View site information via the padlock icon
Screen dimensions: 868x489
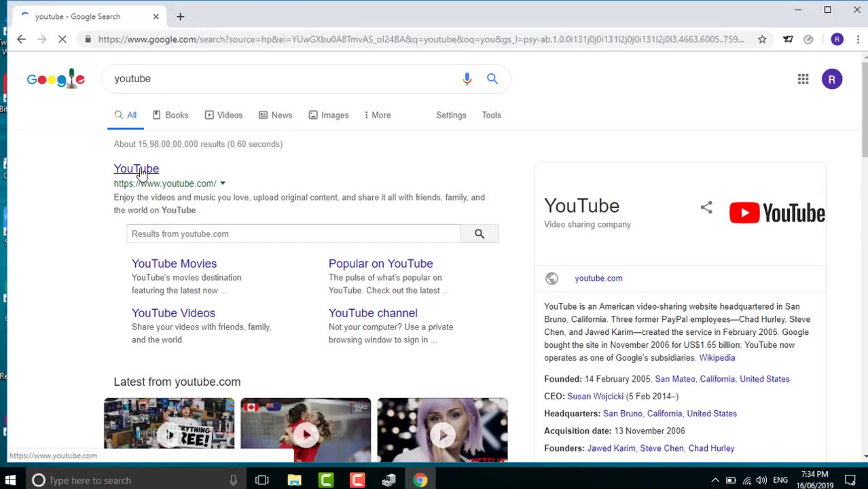click(x=88, y=39)
